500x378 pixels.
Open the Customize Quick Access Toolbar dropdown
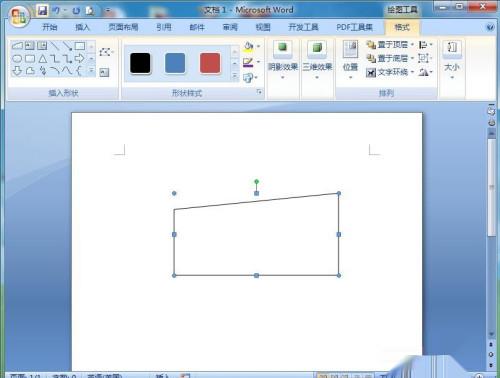point(107,11)
